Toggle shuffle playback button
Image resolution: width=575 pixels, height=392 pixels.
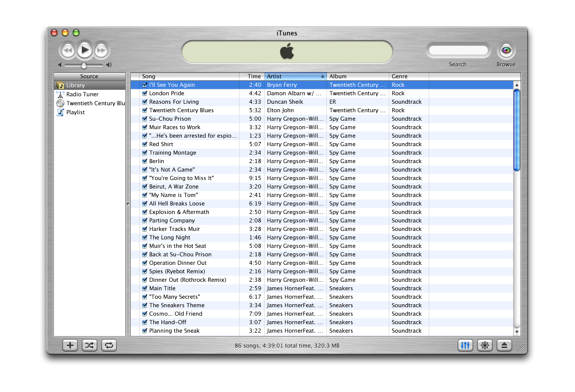(x=89, y=345)
